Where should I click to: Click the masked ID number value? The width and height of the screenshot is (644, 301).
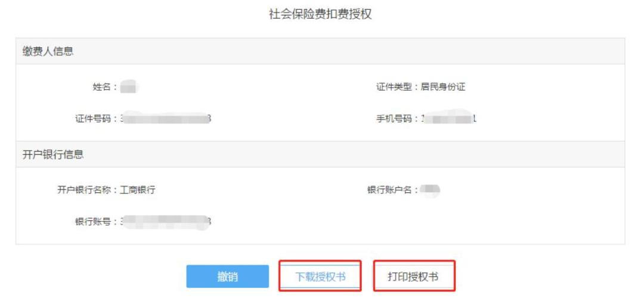point(166,118)
